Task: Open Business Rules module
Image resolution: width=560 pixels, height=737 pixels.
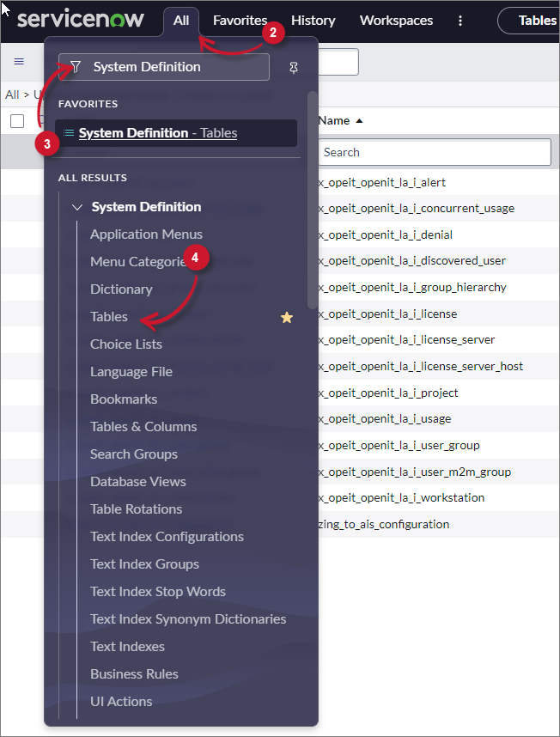Action: pyautogui.click(x=134, y=674)
